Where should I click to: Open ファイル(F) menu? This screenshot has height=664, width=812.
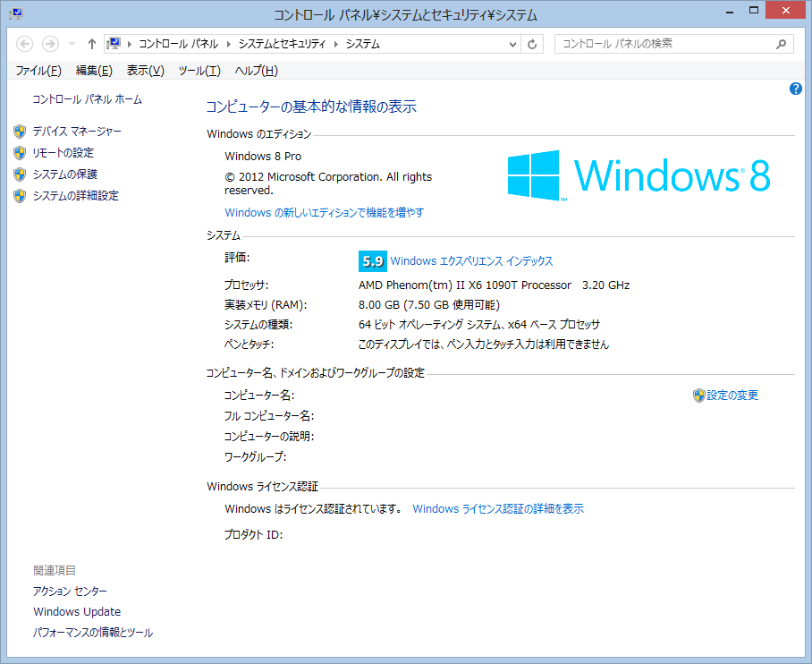[38, 71]
